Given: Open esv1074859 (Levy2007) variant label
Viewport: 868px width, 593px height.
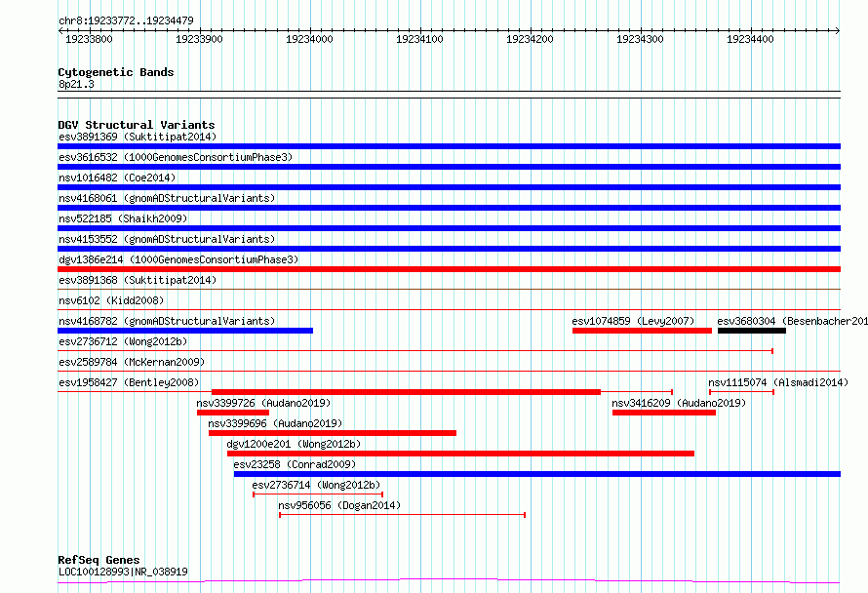Looking at the screenshot, I should [633, 321].
